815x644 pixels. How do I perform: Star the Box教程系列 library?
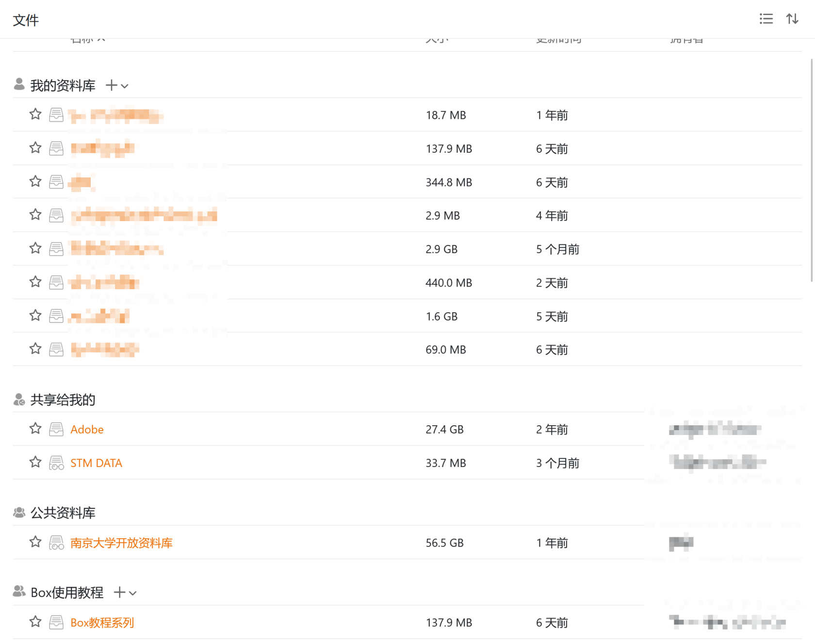(35, 622)
